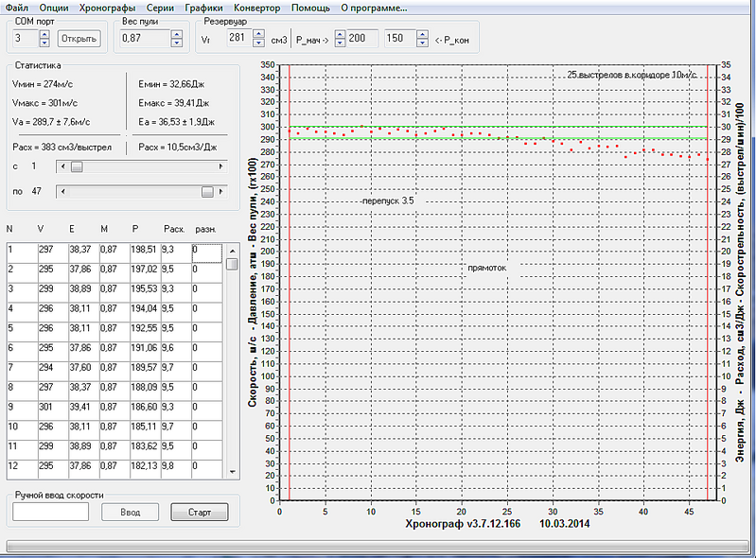Click the pressure 198,51 cell

pyautogui.click(x=145, y=253)
